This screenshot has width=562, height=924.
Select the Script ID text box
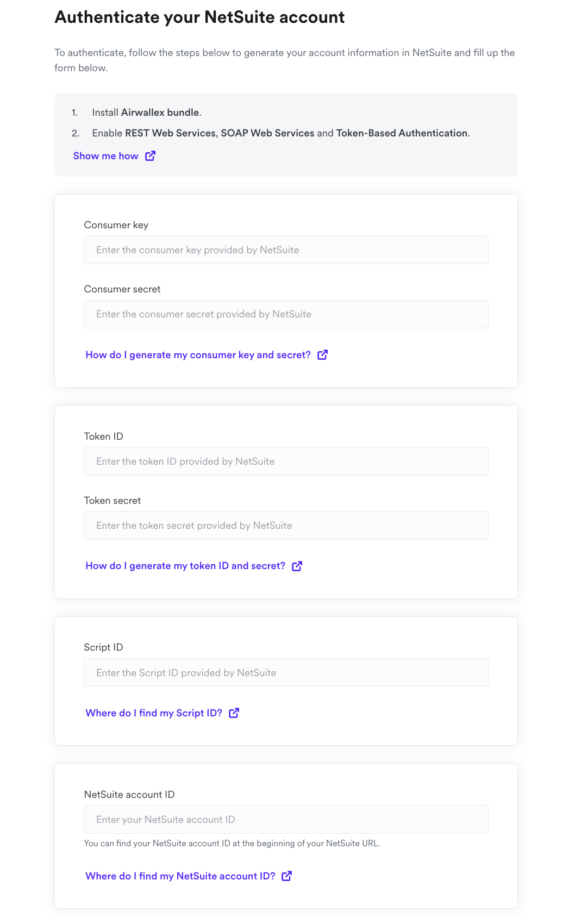click(286, 673)
